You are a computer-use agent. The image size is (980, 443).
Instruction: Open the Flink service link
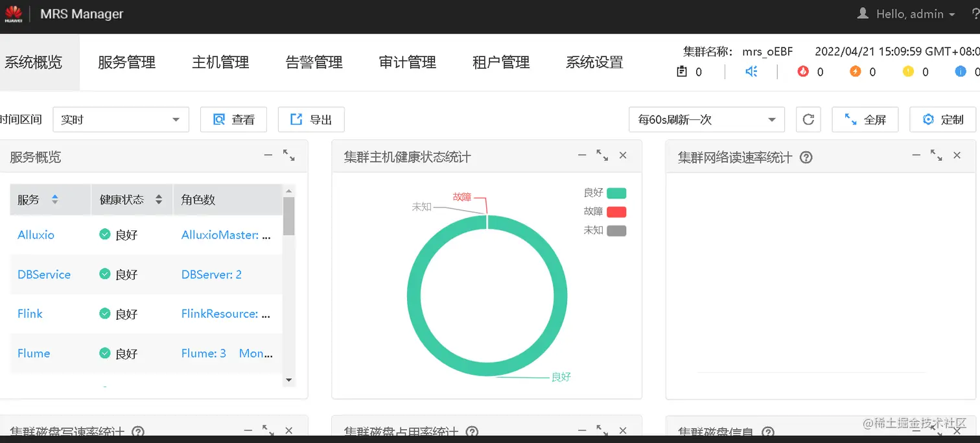pos(30,313)
